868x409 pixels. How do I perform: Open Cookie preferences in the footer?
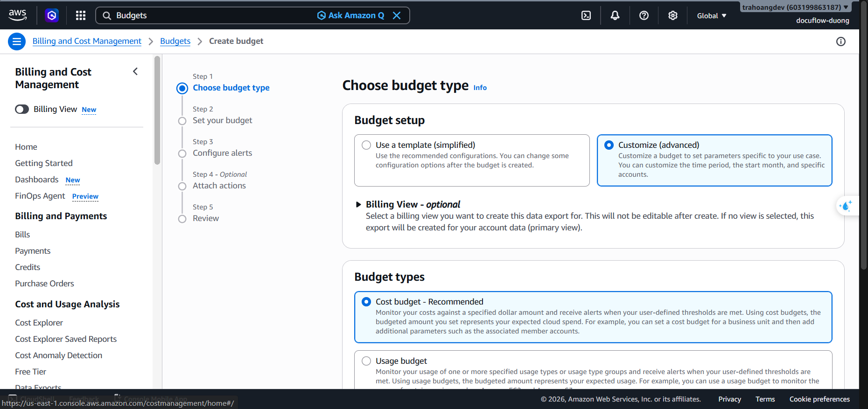click(819, 399)
